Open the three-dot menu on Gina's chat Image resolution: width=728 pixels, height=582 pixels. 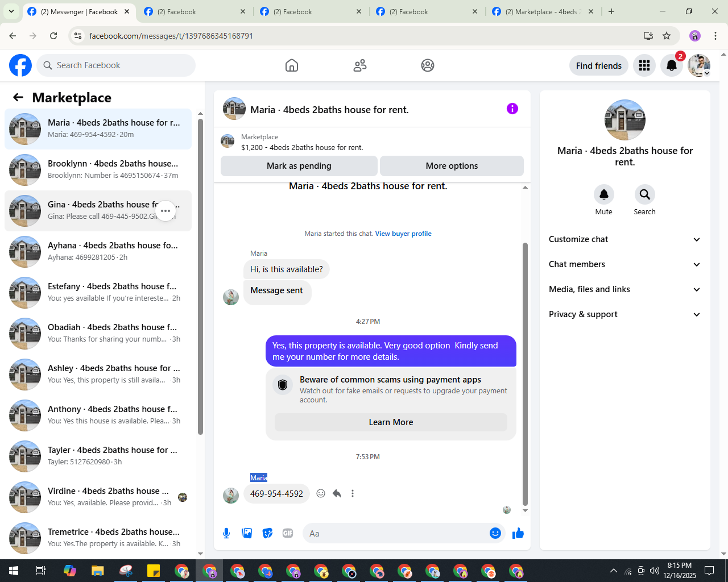[x=166, y=211]
